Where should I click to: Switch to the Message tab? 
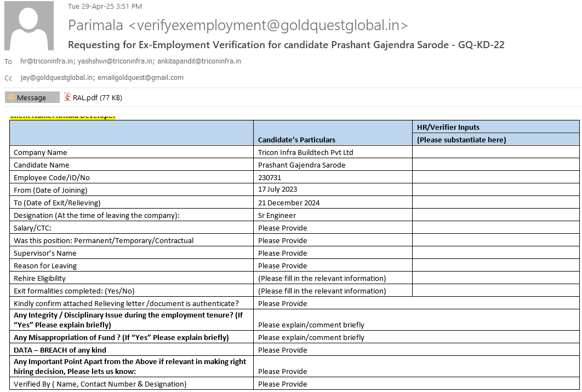pyautogui.click(x=32, y=97)
